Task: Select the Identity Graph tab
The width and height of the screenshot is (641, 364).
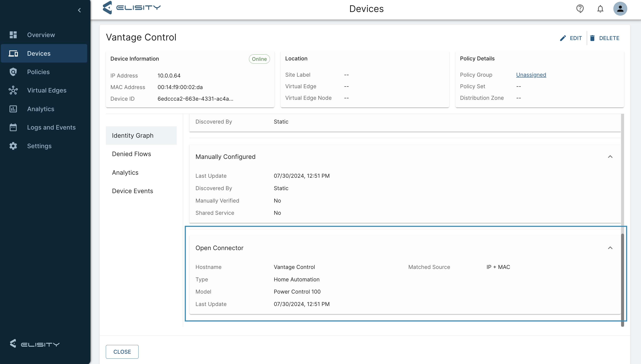Action: click(x=141, y=136)
